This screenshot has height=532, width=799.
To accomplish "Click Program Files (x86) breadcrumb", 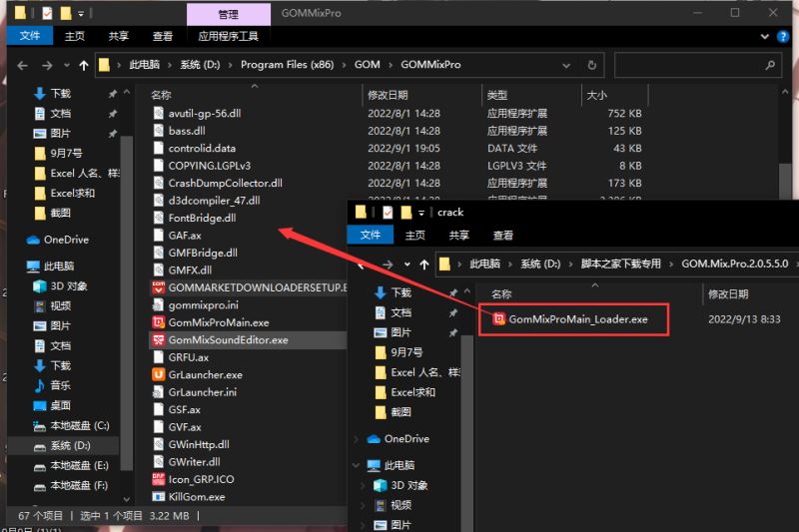I will [x=287, y=65].
